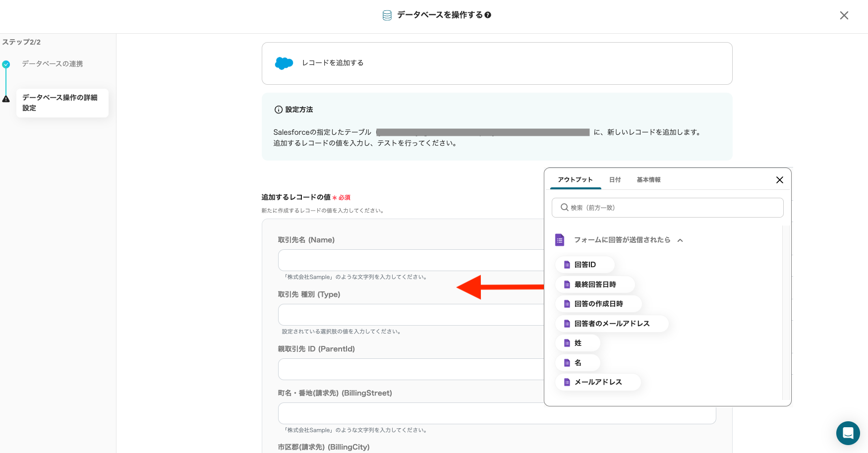Click the output search field

coord(667,208)
